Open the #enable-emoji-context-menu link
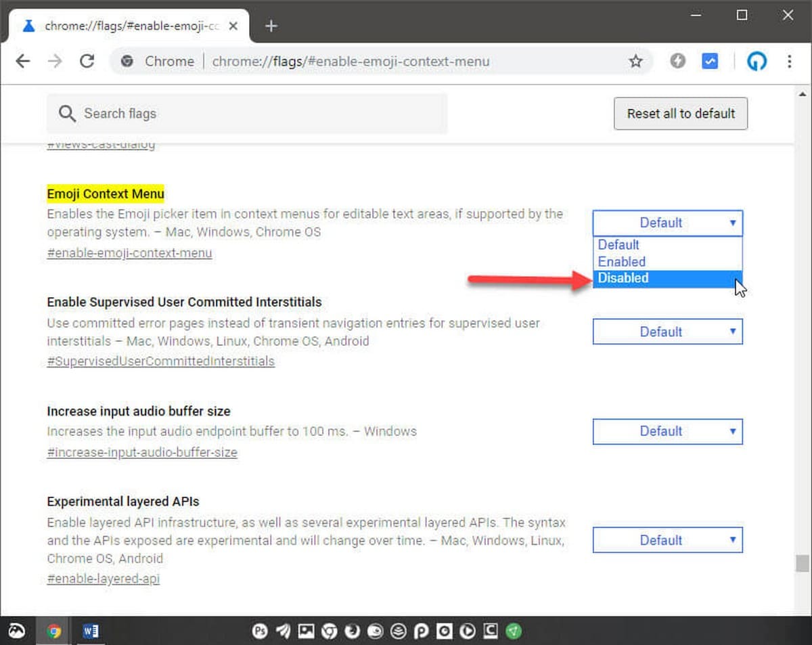Image resolution: width=812 pixels, height=645 pixels. click(x=129, y=253)
